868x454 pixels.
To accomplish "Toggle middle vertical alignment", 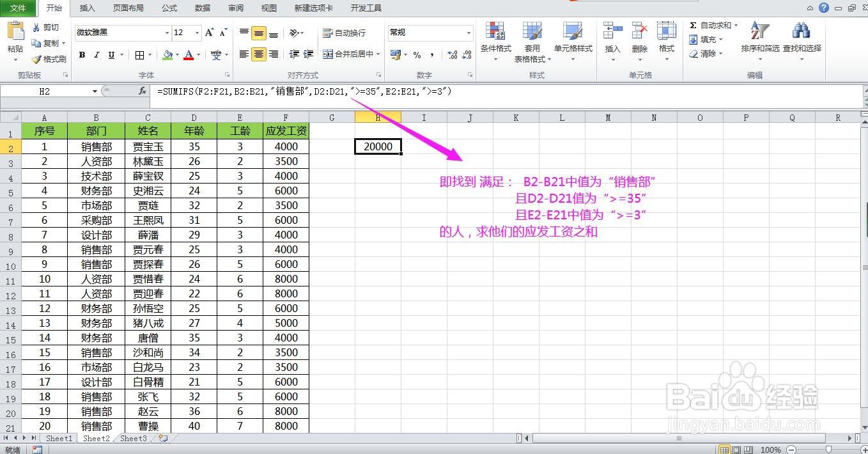I will [x=259, y=33].
